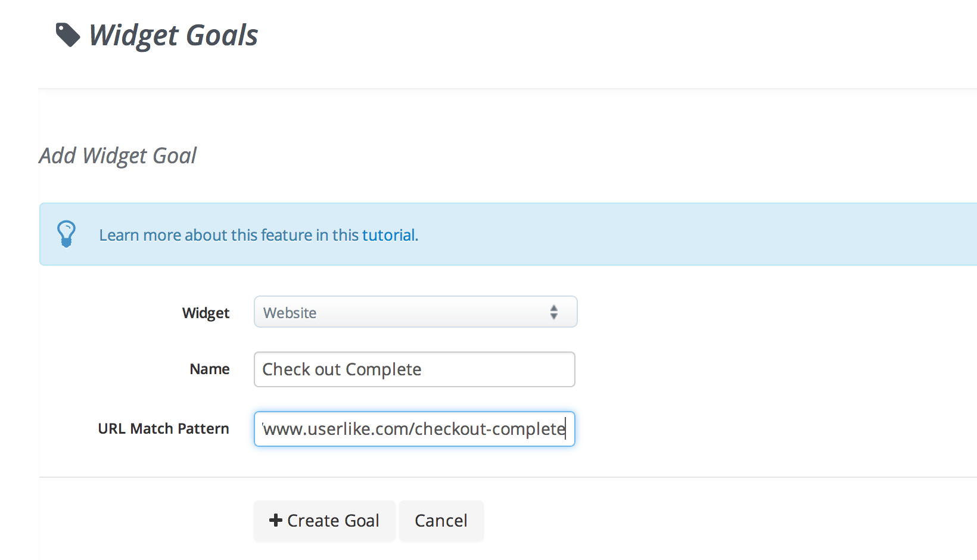Click the URL Match Pattern label
This screenshot has height=560, width=977.
click(163, 429)
